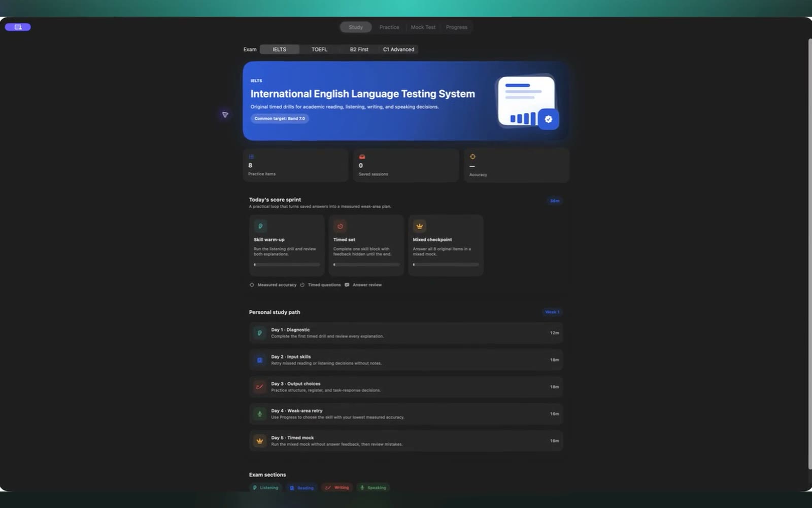Click the report card illustration in banner
The width and height of the screenshot is (812, 508).
526,101
